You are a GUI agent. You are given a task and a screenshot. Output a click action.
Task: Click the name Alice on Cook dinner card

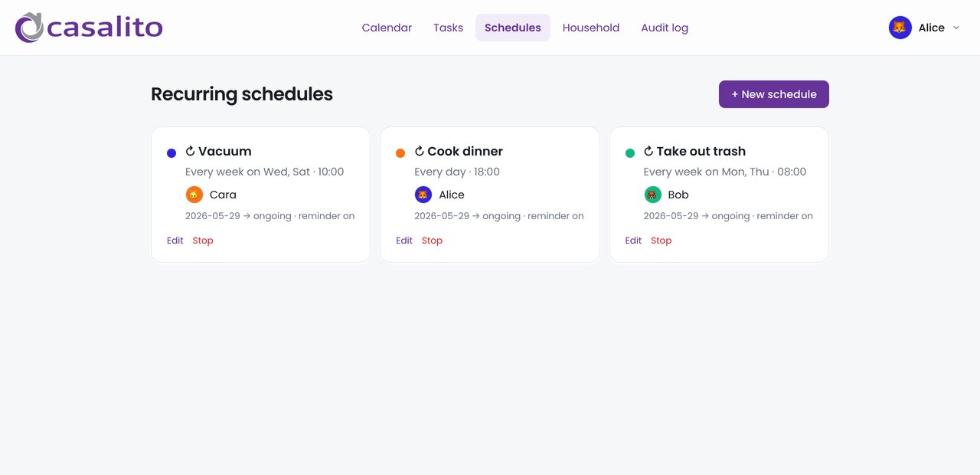452,195
